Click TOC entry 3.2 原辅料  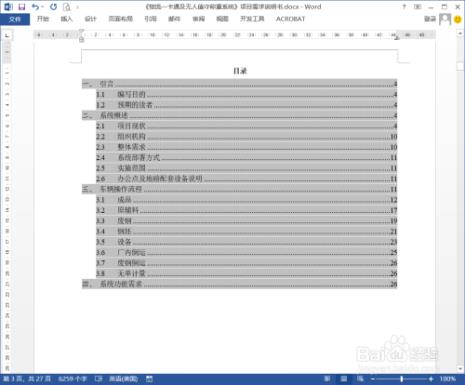click(x=247, y=210)
